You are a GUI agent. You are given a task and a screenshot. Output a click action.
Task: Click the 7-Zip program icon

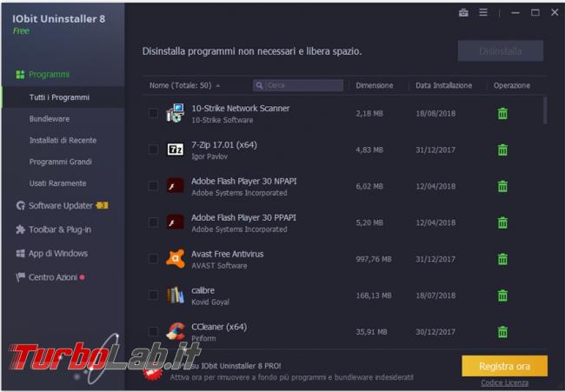pyautogui.click(x=176, y=149)
